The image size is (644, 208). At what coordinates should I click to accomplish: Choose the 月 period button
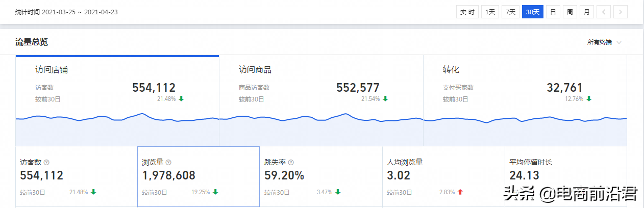(587, 12)
